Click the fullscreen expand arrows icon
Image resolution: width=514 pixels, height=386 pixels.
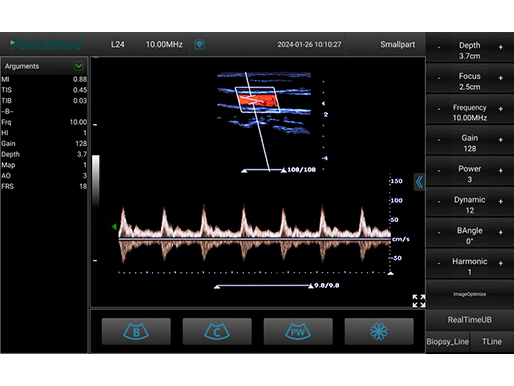coord(419,301)
